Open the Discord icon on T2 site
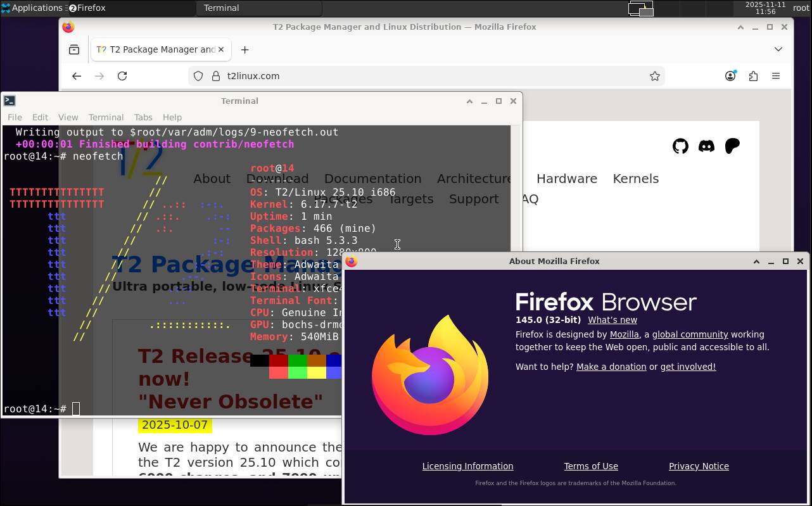The image size is (812, 506). tap(706, 146)
